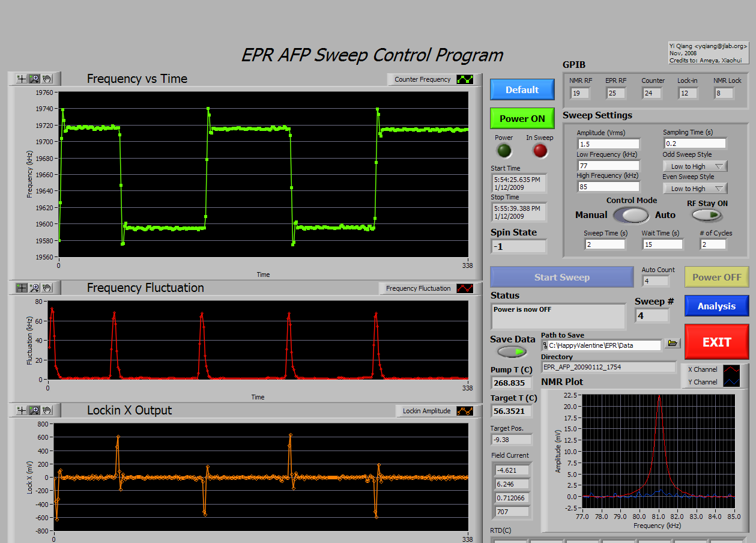The height and width of the screenshot is (543, 756).
Task: Click the red In Sweep indicator LED
Action: [x=540, y=151]
